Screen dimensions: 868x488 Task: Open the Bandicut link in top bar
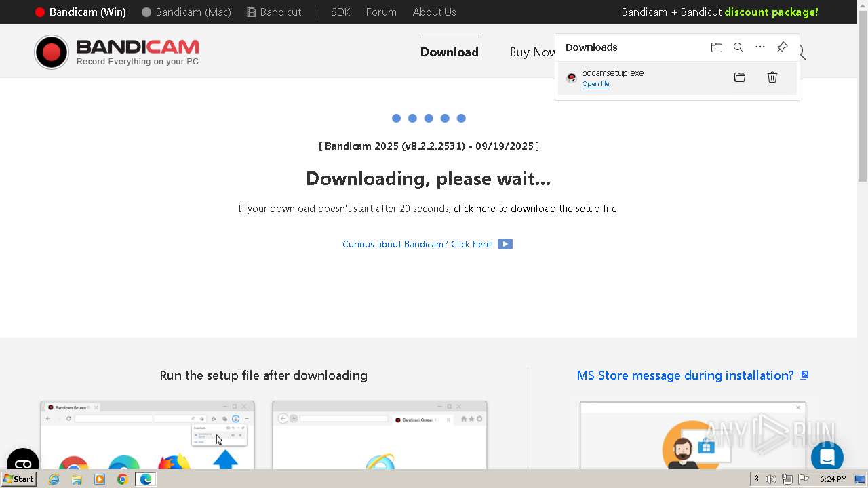[x=275, y=12]
